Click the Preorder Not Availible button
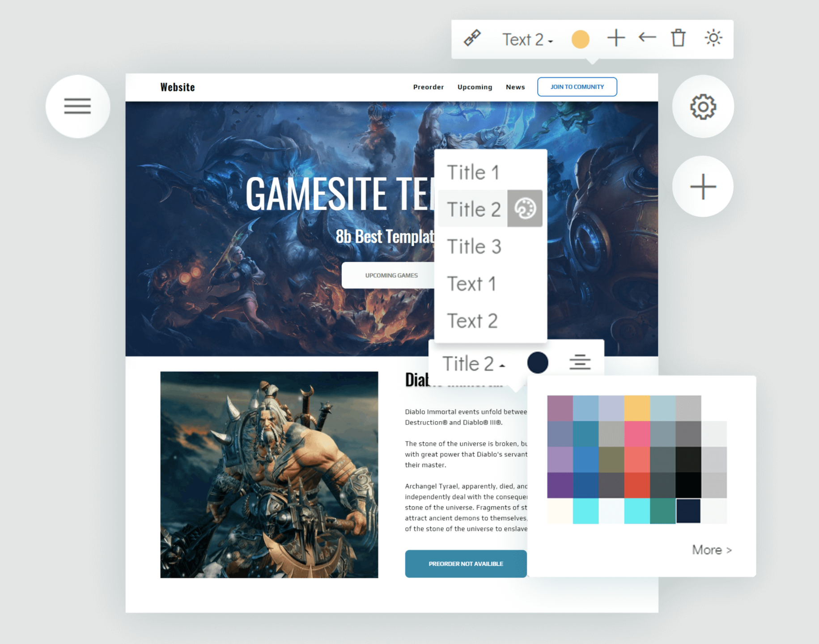 (466, 563)
